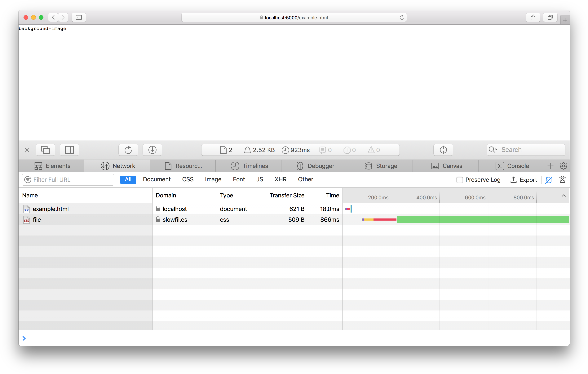Click the Export button

(x=524, y=180)
